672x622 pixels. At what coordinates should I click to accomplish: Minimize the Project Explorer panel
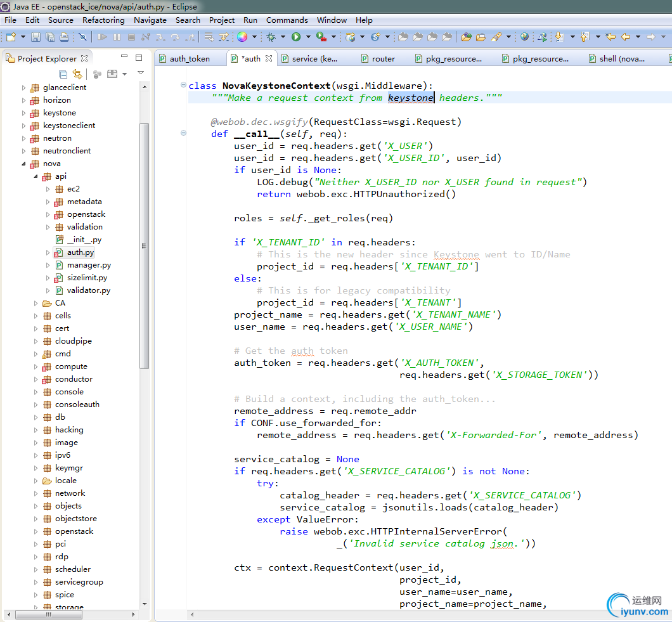pyautogui.click(x=124, y=56)
